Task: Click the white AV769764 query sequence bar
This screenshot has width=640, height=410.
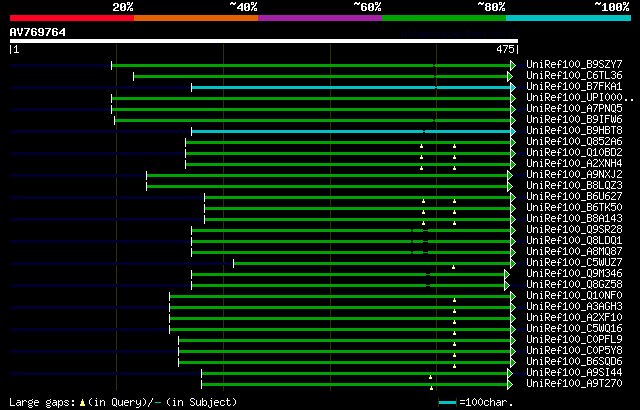Action: tap(264, 41)
